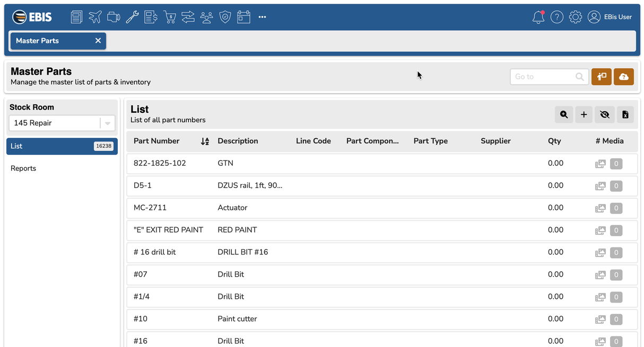Click the orange cloud help button
This screenshot has height=347, width=644.
[x=624, y=77]
